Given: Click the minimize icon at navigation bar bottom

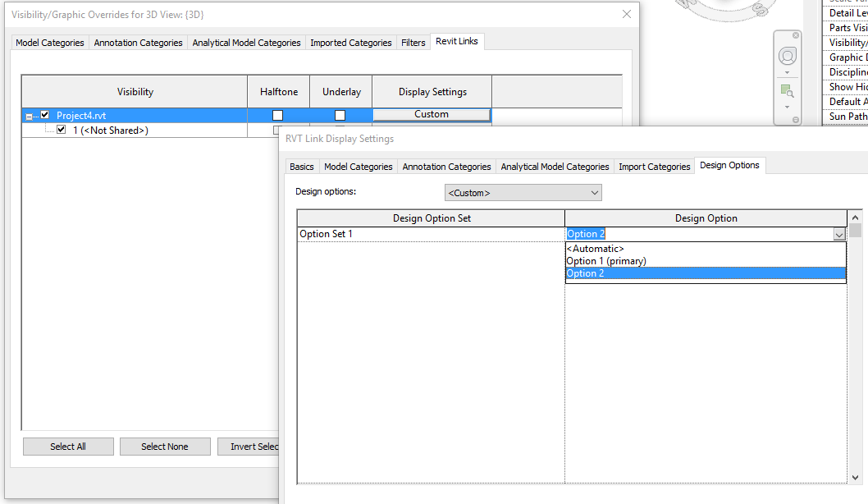Looking at the screenshot, I should 795,120.
